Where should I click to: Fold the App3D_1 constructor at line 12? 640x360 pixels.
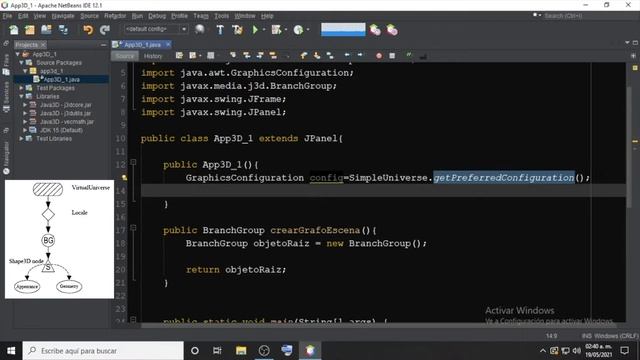(133, 162)
